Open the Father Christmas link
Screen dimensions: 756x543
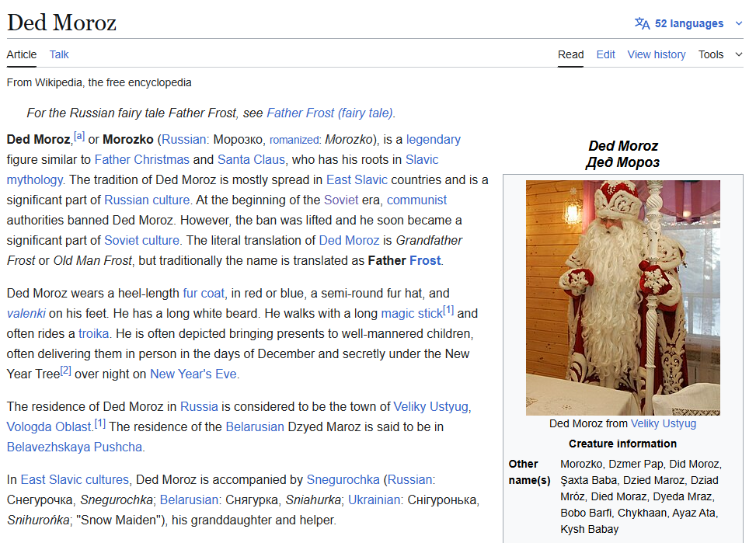[x=141, y=159]
